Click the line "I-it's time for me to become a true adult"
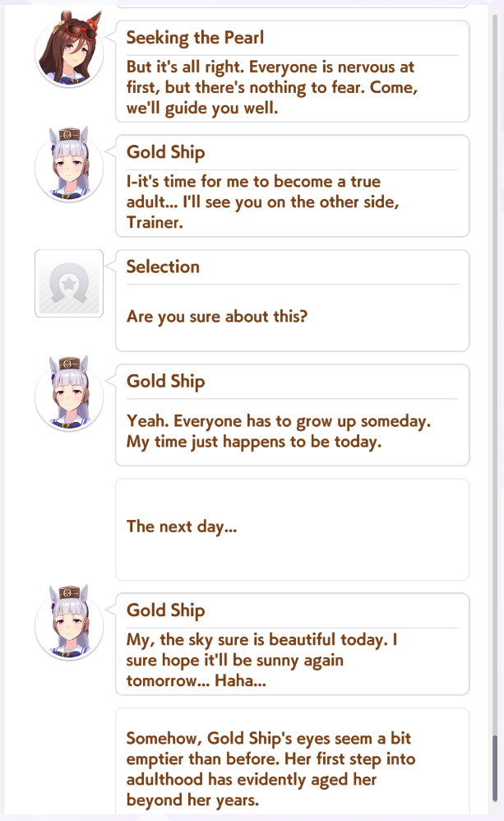This screenshot has height=821, width=504. (253, 181)
